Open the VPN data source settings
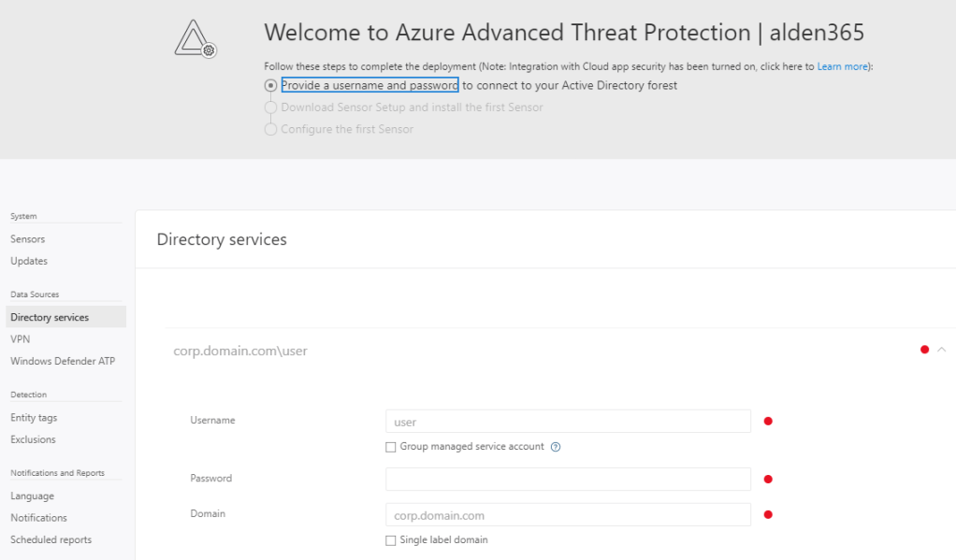956x560 pixels. click(x=20, y=339)
